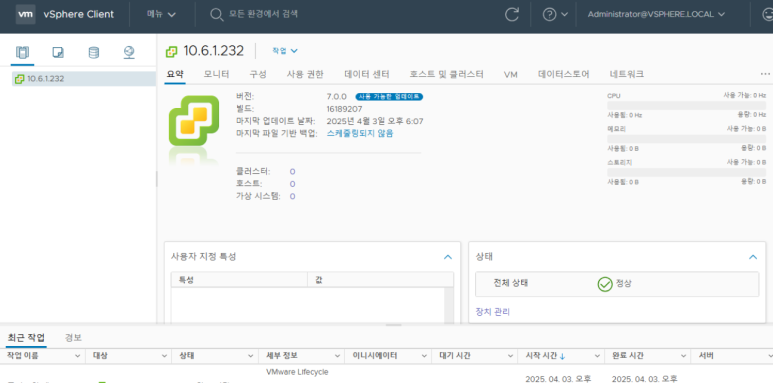Viewport: 773px width, 383px height.
Task: Switch to the 네트워크 tab
Action: pyautogui.click(x=627, y=74)
